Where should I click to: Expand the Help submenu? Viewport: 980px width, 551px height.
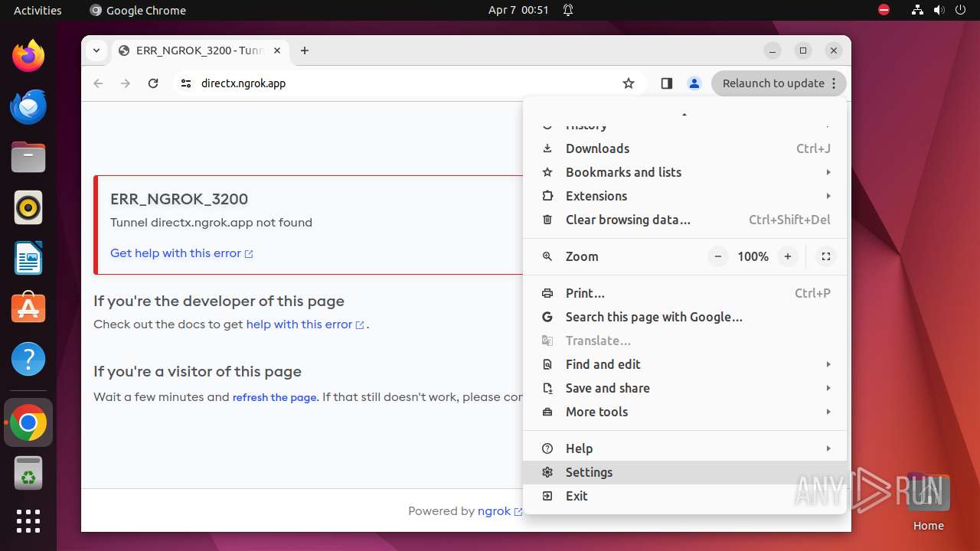point(684,448)
